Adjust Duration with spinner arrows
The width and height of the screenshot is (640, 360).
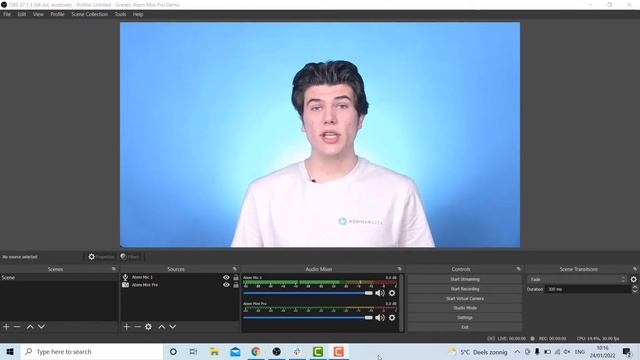(635, 289)
